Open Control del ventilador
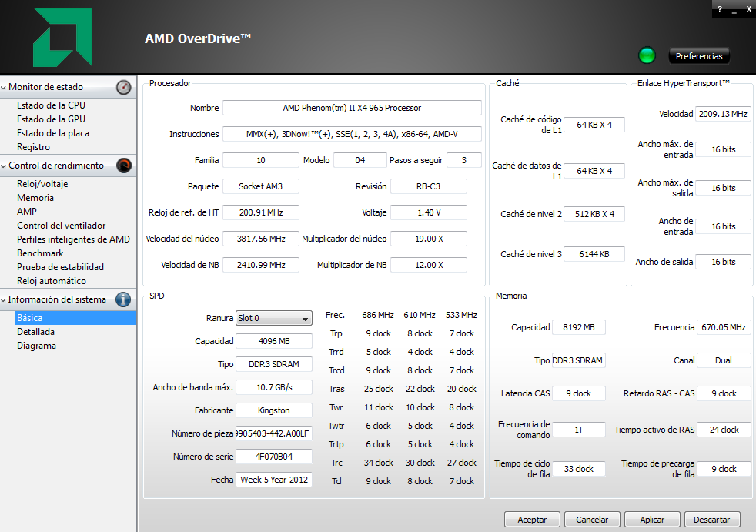This screenshot has height=532, width=756. pyautogui.click(x=62, y=226)
